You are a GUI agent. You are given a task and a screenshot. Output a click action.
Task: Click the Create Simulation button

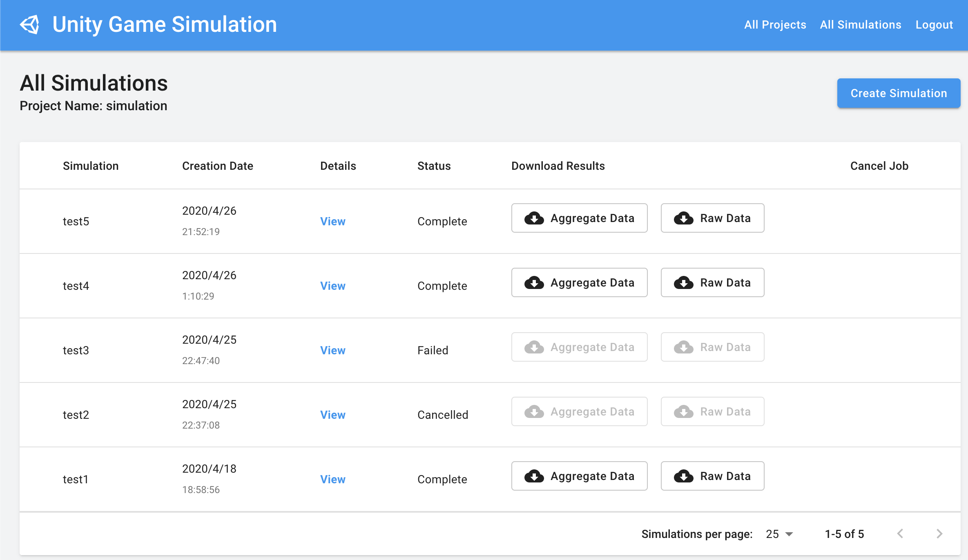[x=899, y=93]
